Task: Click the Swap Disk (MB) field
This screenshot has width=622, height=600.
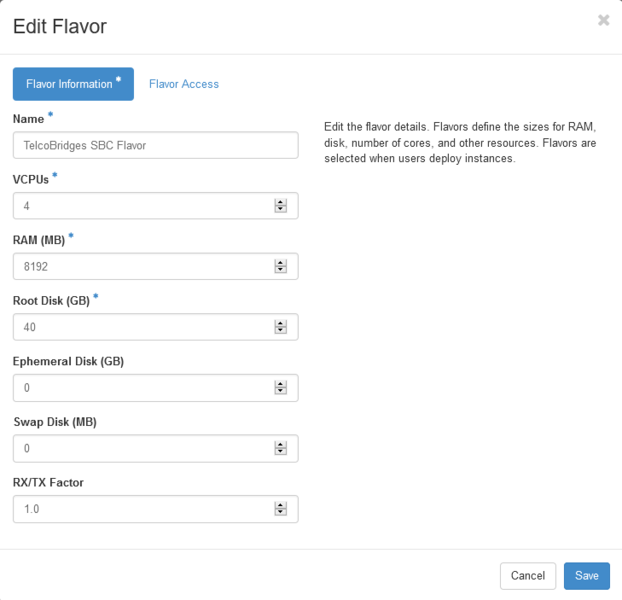Action: pos(156,449)
